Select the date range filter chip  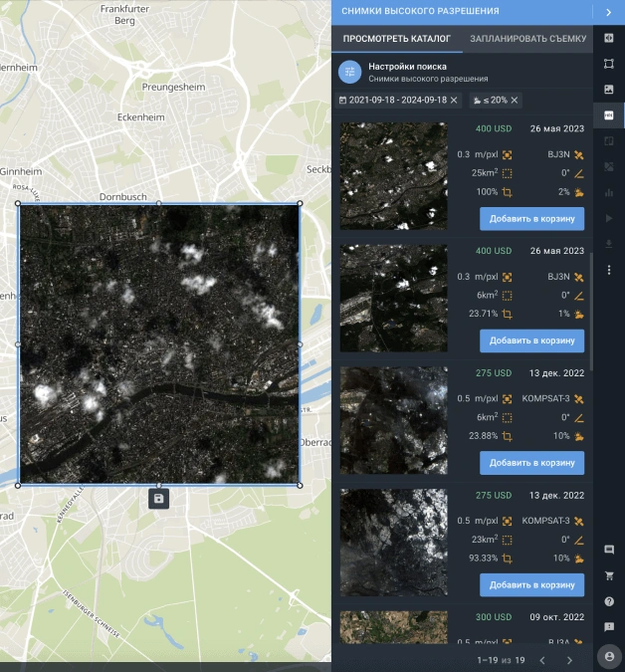click(398, 101)
